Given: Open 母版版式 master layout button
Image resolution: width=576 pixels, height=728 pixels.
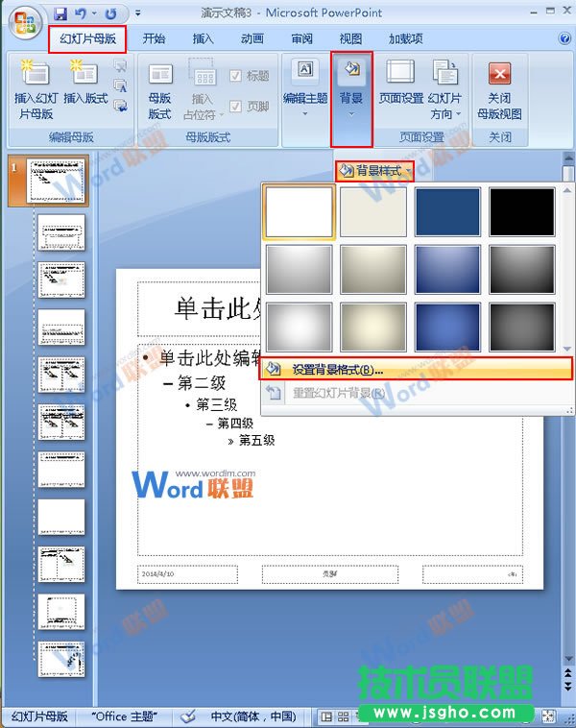Looking at the screenshot, I should 159,91.
